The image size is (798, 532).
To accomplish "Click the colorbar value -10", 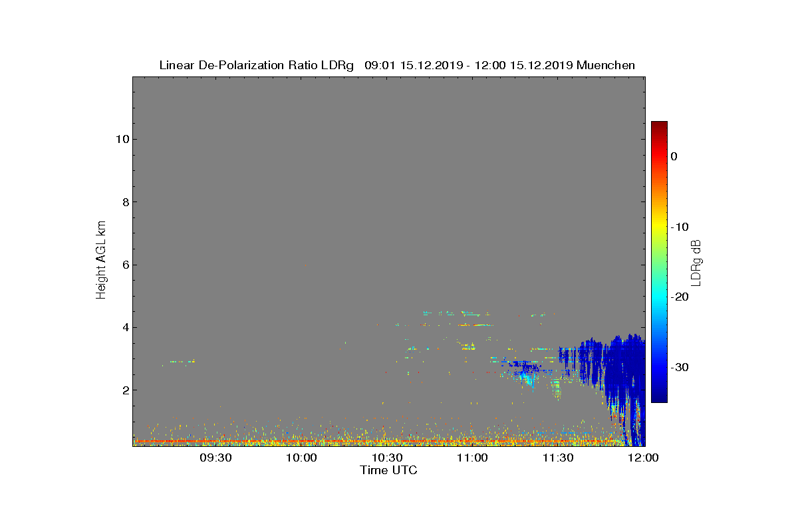I will tap(680, 227).
